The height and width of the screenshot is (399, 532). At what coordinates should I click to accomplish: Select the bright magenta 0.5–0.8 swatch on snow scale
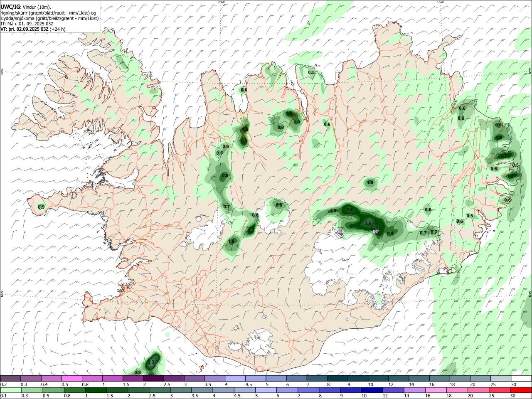pos(71,378)
